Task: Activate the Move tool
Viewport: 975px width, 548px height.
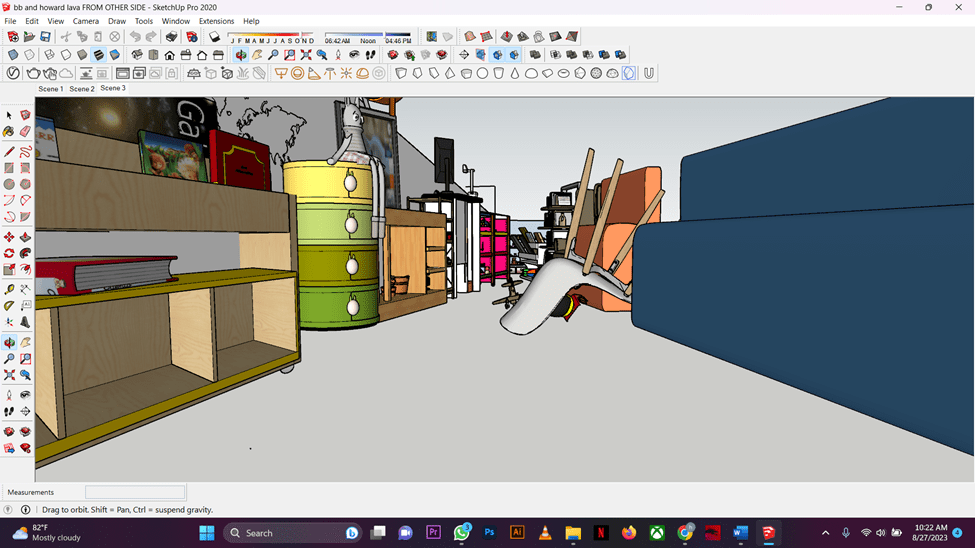Action: (9, 238)
